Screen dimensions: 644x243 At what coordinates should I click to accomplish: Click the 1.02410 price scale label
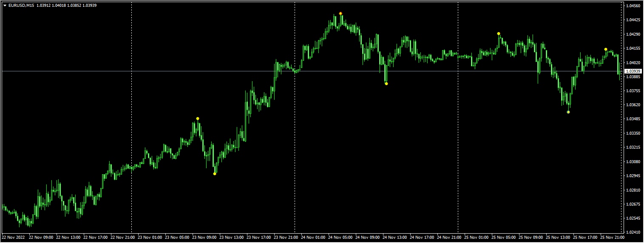pyautogui.click(x=633, y=232)
